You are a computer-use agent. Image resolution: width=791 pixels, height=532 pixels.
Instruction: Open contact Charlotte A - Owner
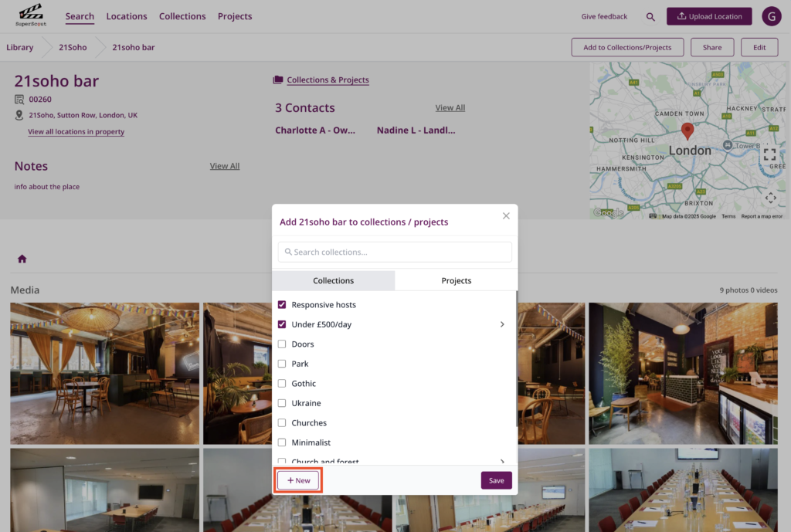[315, 130]
